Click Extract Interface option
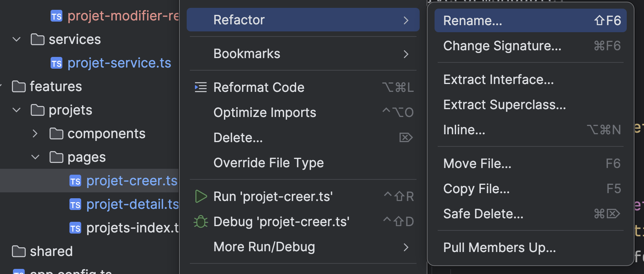644x274 pixels. pos(498,80)
